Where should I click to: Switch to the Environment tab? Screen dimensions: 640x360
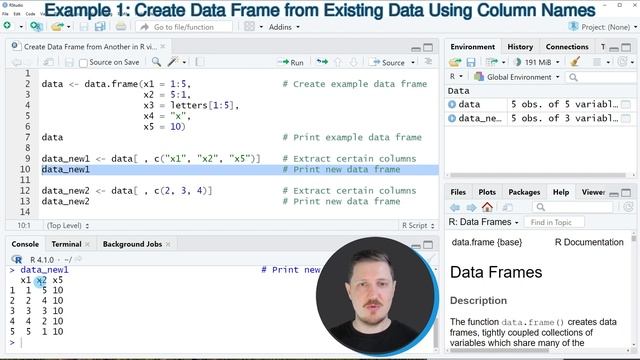(x=472, y=47)
